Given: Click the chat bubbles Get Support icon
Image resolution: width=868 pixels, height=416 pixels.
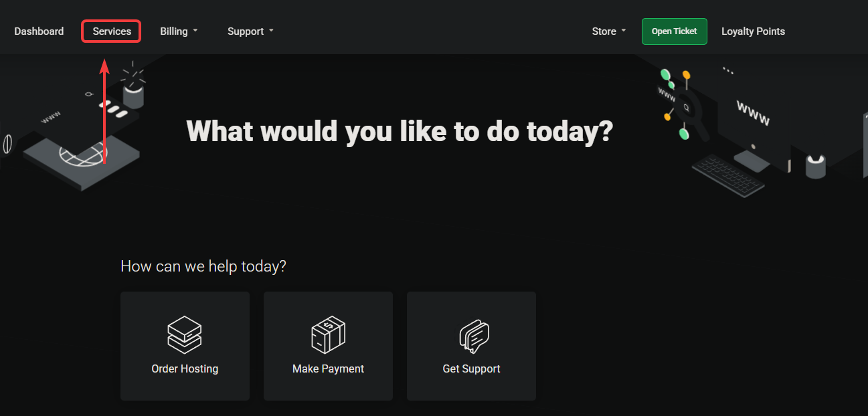Looking at the screenshot, I should [x=474, y=336].
